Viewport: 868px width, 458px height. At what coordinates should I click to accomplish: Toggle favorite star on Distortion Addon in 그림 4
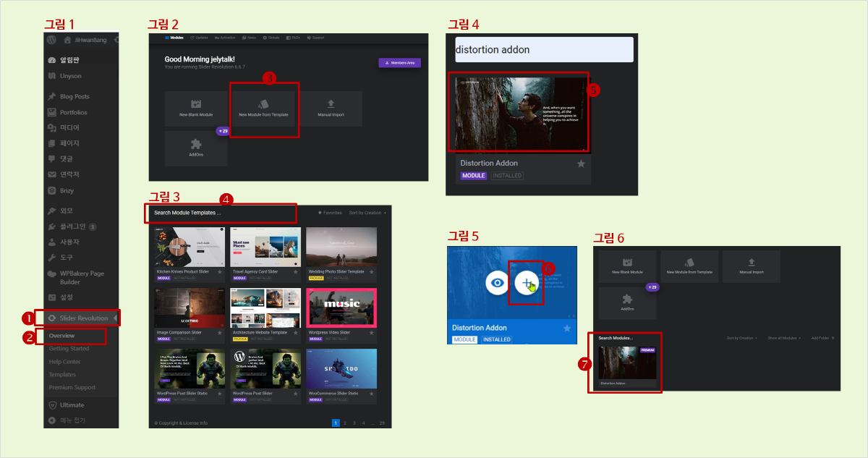coord(581,164)
